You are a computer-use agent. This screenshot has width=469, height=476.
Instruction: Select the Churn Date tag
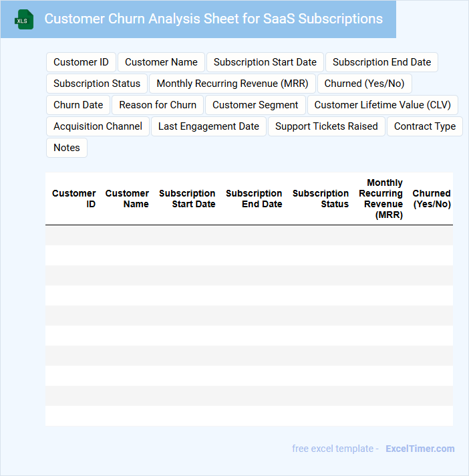[x=78, y=105]
